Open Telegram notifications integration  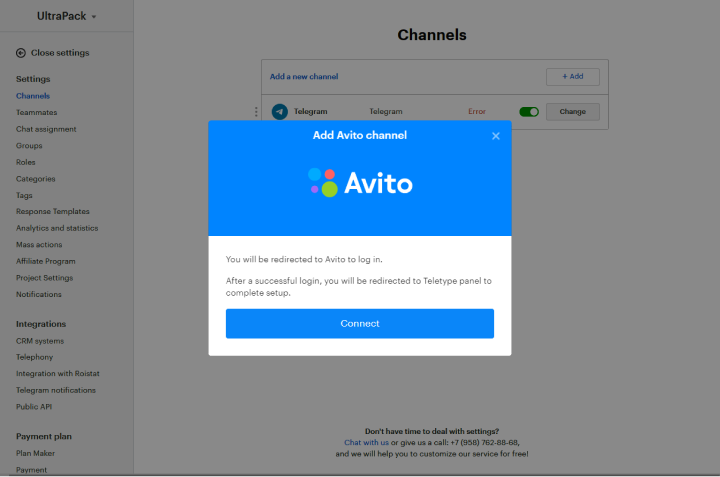[56, 390]
